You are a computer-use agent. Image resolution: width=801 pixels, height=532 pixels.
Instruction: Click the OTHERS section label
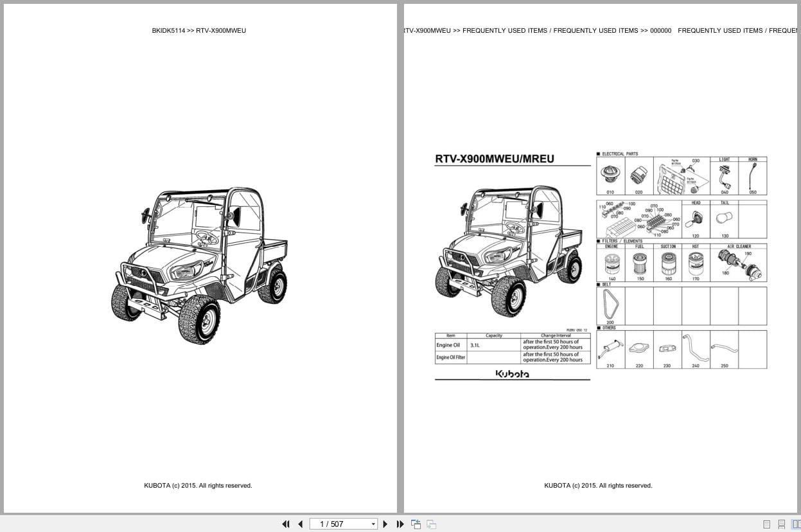(609, 328)
